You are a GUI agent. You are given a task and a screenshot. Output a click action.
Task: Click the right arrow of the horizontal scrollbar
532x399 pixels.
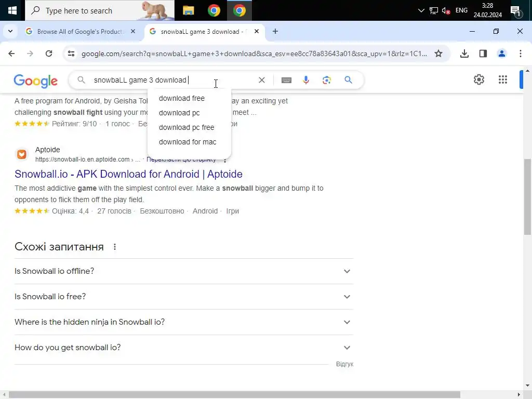pos(519,395)
